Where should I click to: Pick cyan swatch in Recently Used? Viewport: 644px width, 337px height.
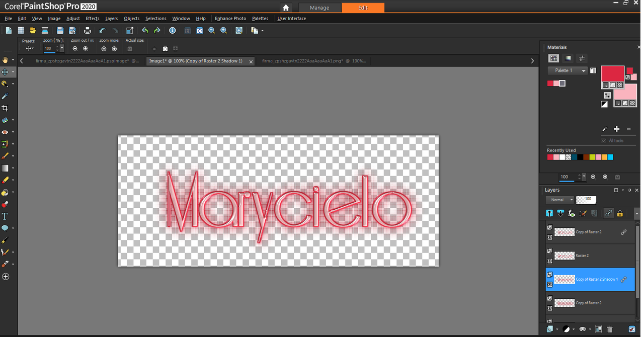(610, 157)
